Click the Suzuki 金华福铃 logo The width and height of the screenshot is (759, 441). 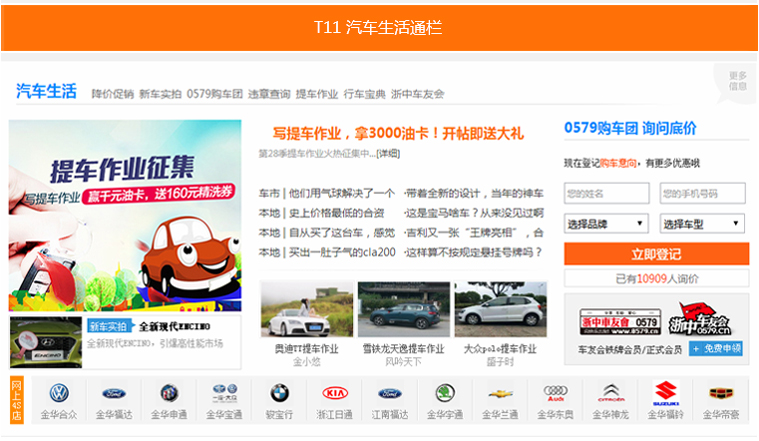tap(666, 393)
